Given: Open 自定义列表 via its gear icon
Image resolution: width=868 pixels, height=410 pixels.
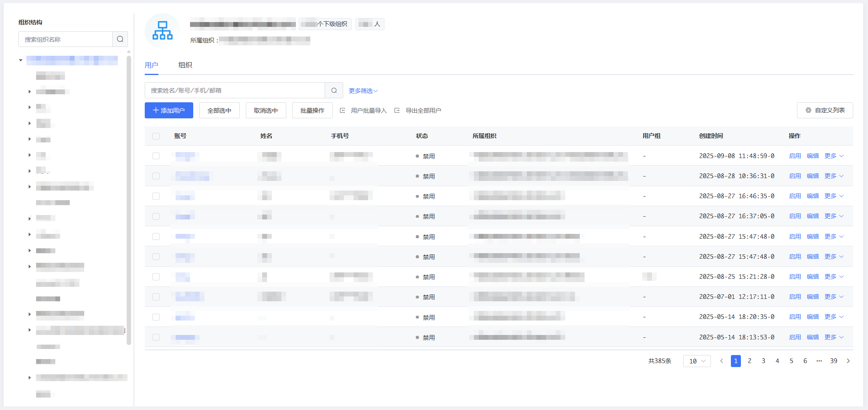Looking at the screenshot, I should 808,110.
